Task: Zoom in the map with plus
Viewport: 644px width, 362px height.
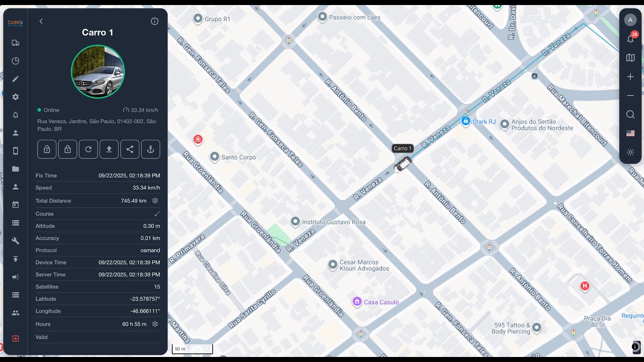Action: click(x=630, y=77)
